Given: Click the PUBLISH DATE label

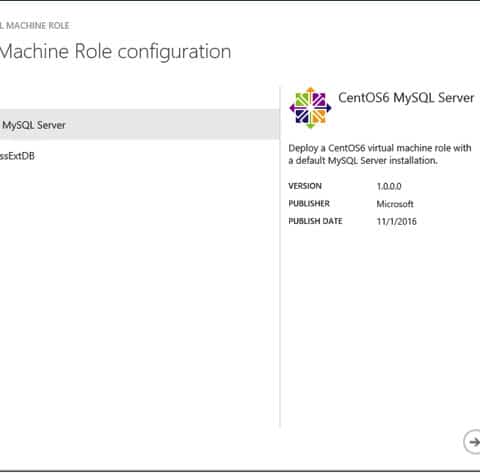Looking at the screenshot, I should click(x=315, y=221).
